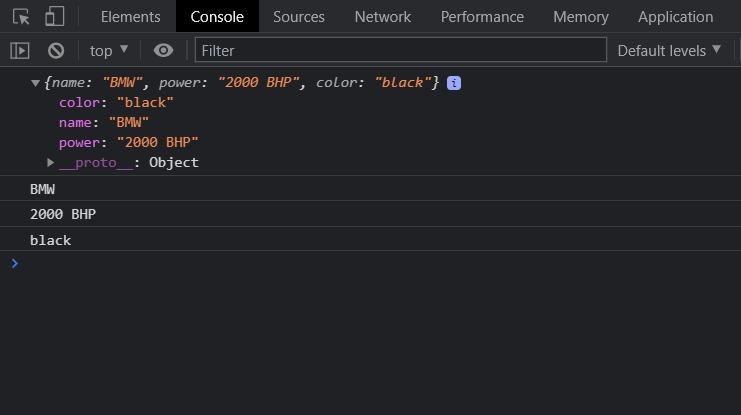741x415 pixels.
Task: Expand the __proto__ Object triangle
Action: [x=50, y=163]
